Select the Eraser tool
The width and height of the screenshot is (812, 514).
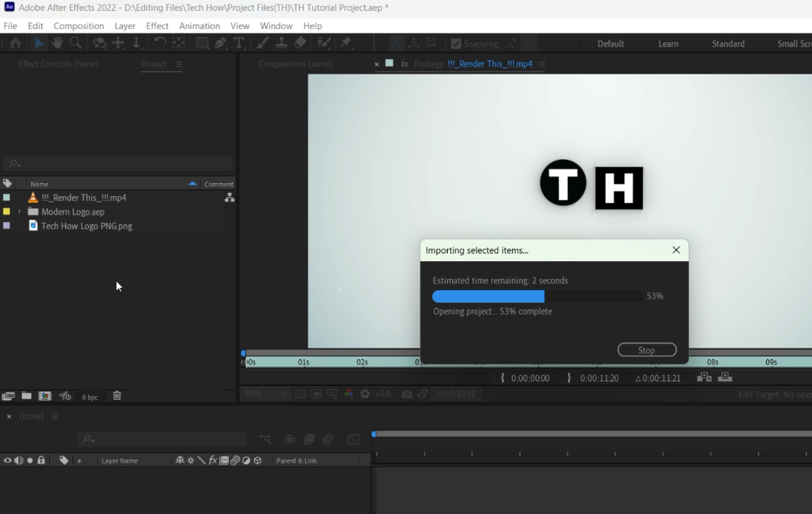tap(300, 44)
